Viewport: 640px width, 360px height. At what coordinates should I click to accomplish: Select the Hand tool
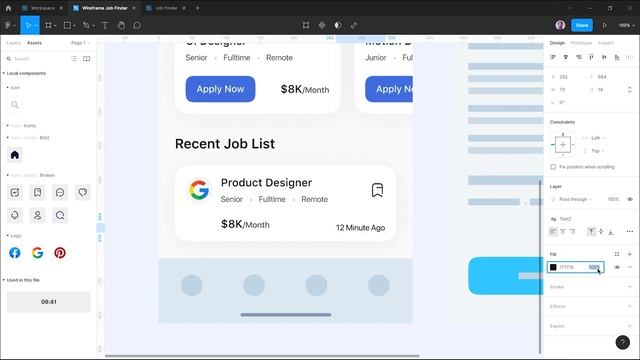pos(121,25)
